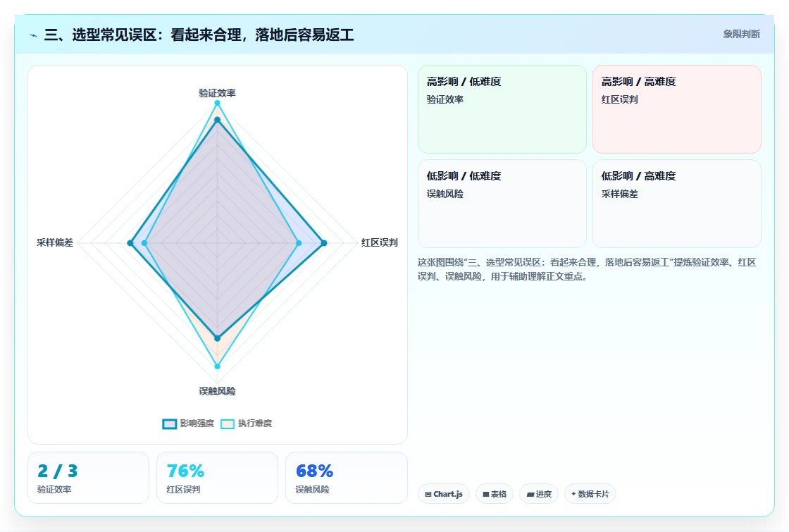The image size is (789, 532).
Task: Click the 执行难度 point on 误触风险 axis
Action: (x=218, y=366)
